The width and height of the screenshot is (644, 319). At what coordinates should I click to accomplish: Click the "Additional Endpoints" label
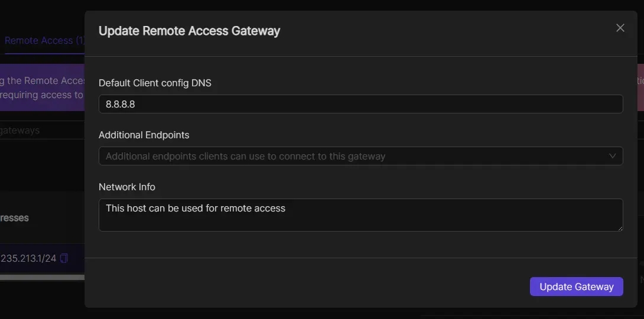pos(144,135)
